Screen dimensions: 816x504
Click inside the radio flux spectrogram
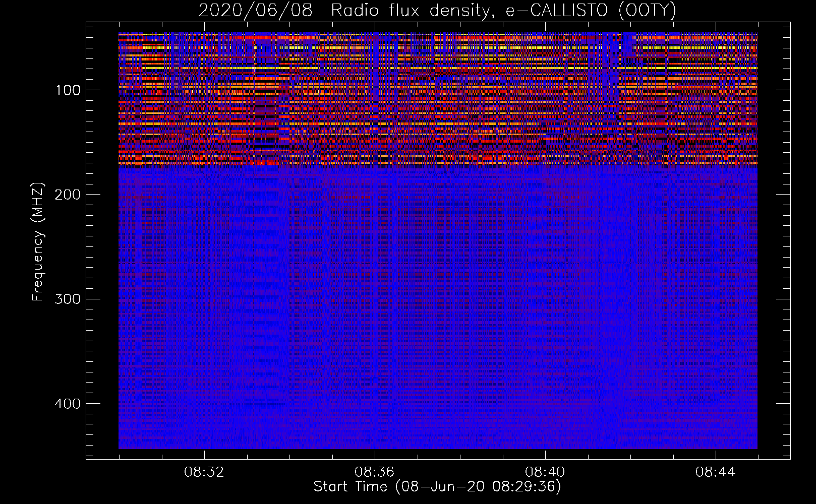(438, 241)
